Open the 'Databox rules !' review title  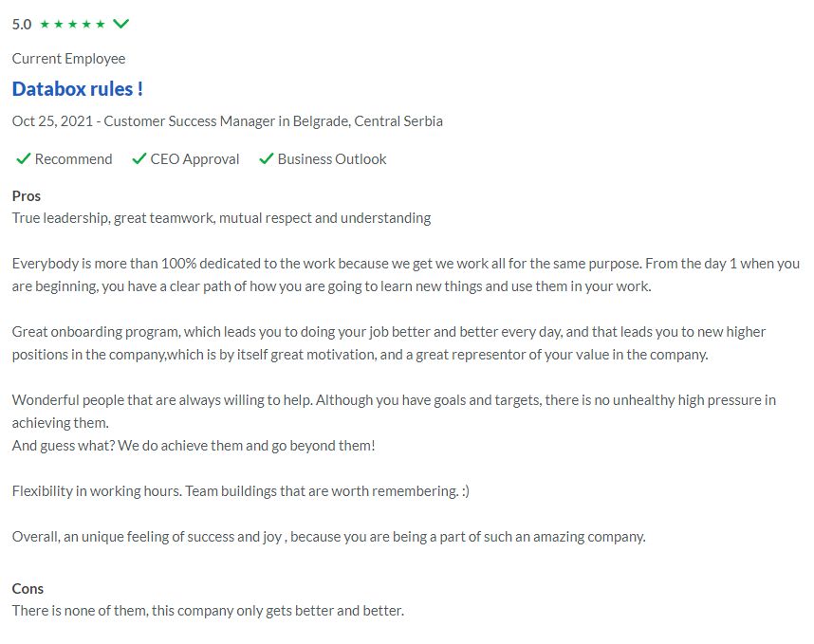point(78,89)
